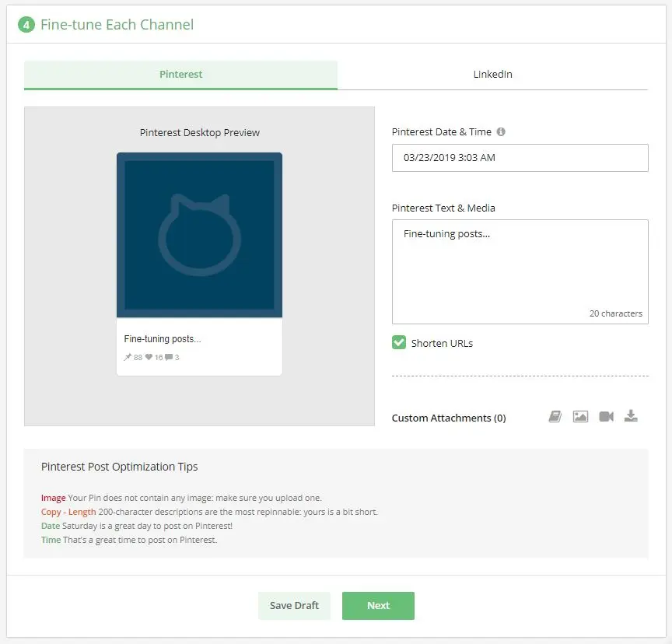The image size is (672, 644).
Task: Open the Pinterest Date & Time field
Action: (520, 158)
